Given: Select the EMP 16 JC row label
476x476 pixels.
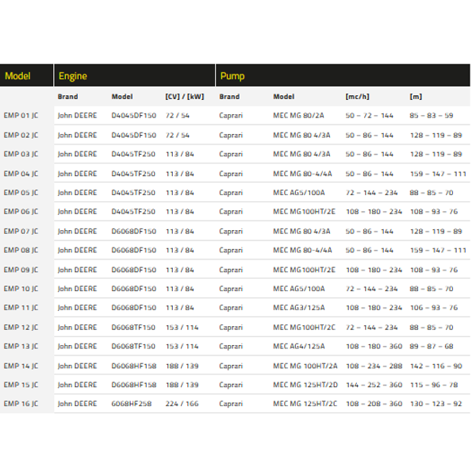Looking at the screenshot, I should (21, 404).
